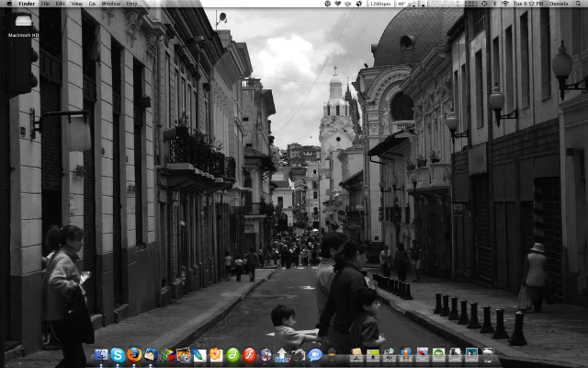Open Finder from the dock
The width and height of the screenshot is (588, 368).
[x=101, y=354]
